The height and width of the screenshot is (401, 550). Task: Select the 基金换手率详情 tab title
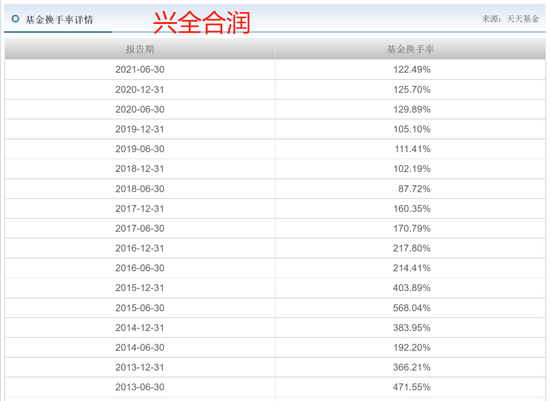[x=59, y=20]
